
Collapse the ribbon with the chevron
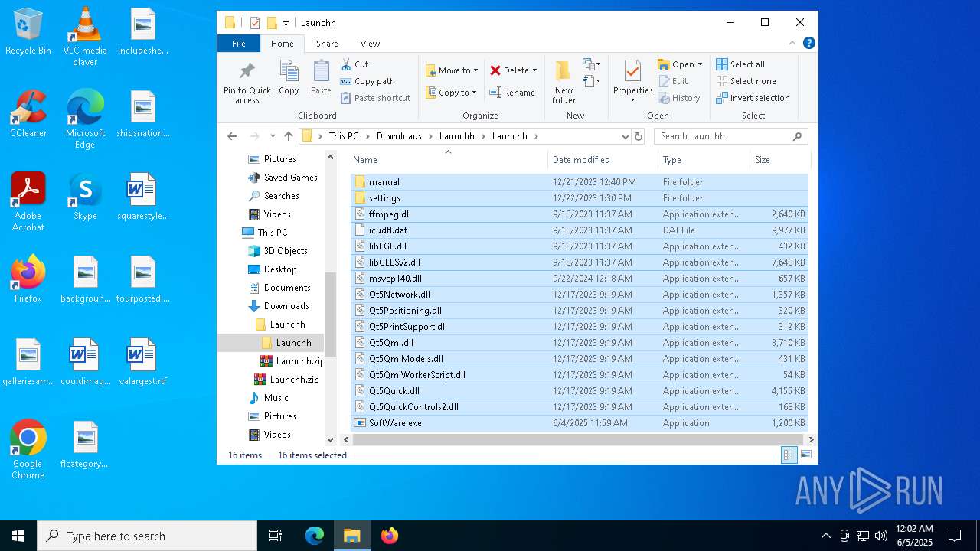click(792, 44)
